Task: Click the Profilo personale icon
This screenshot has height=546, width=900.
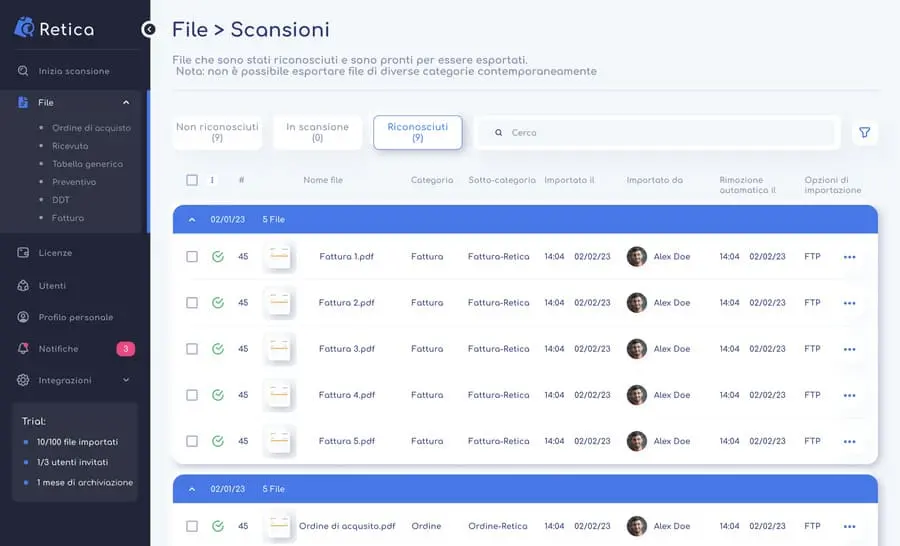Action: coord(23,317)
